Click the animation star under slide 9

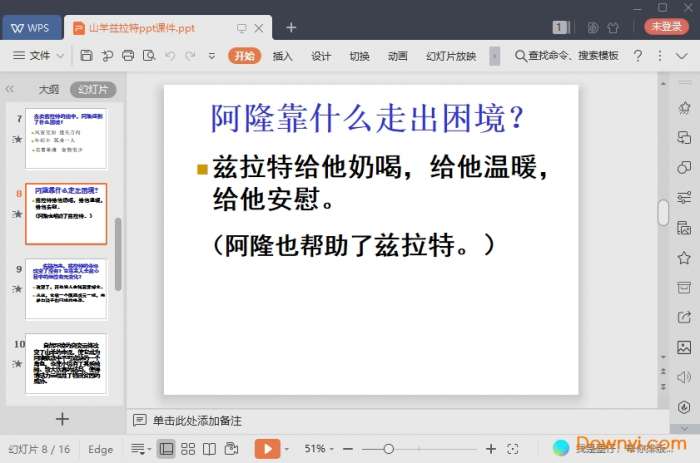(x=17, y=289)
